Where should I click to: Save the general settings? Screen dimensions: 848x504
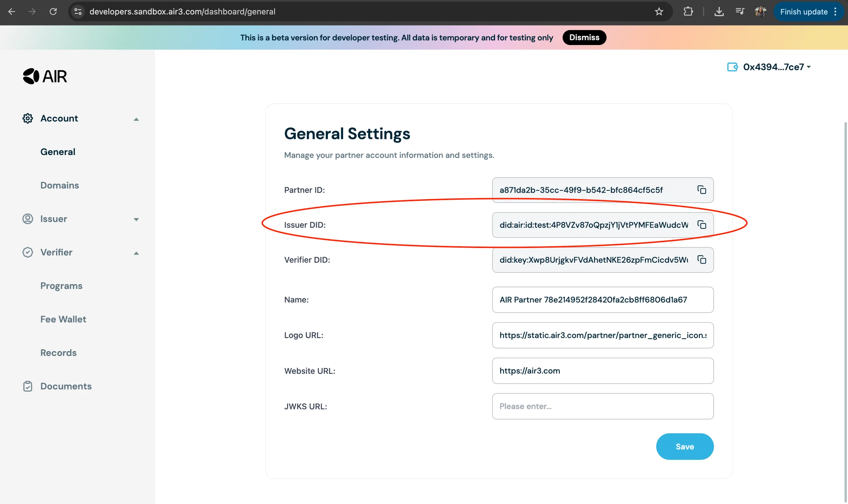pos(684,447)
